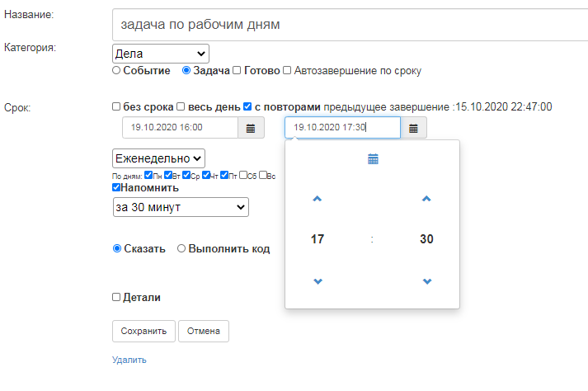Open calendar picker for start date 16:00
The width and height of the screenshot is (588, 391).
click(x=251, y=128)
